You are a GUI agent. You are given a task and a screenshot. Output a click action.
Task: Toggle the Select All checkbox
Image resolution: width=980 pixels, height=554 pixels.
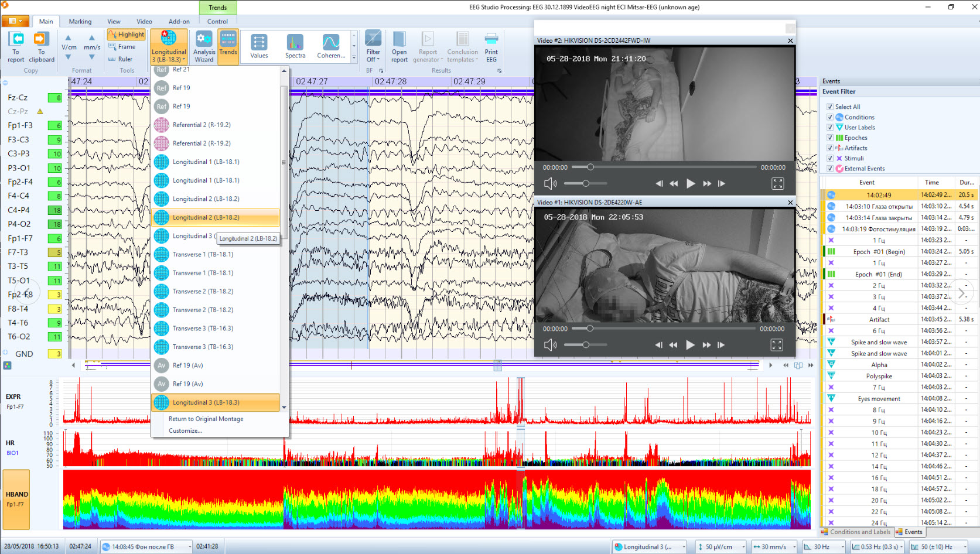tap(830, 107)
